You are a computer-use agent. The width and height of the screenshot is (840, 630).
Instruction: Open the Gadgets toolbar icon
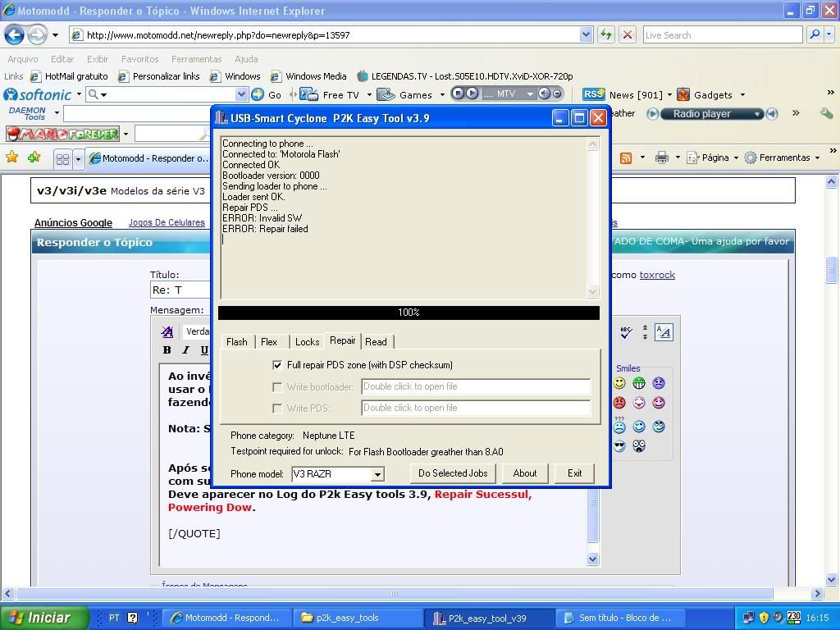(683, 95)
